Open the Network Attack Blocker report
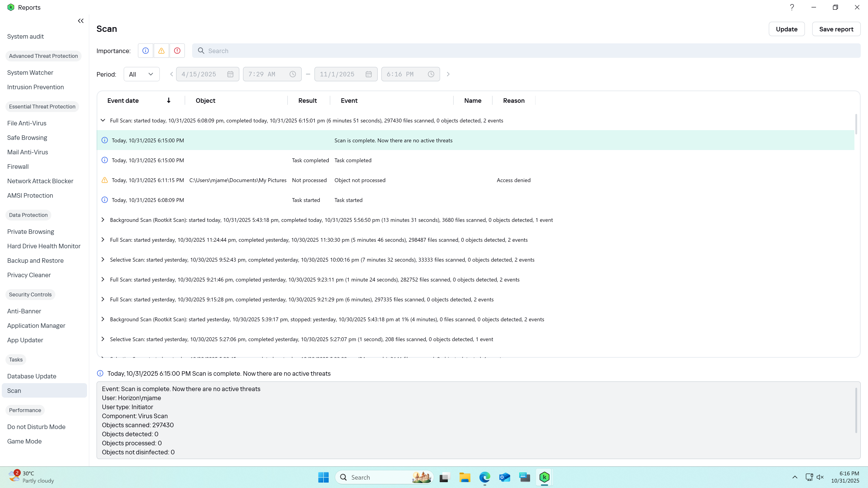The image size is (868, 488). tap(40, 181)
